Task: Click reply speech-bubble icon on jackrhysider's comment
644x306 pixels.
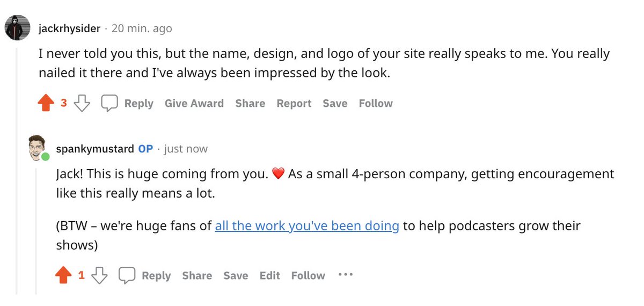Action: click(109, 103)
